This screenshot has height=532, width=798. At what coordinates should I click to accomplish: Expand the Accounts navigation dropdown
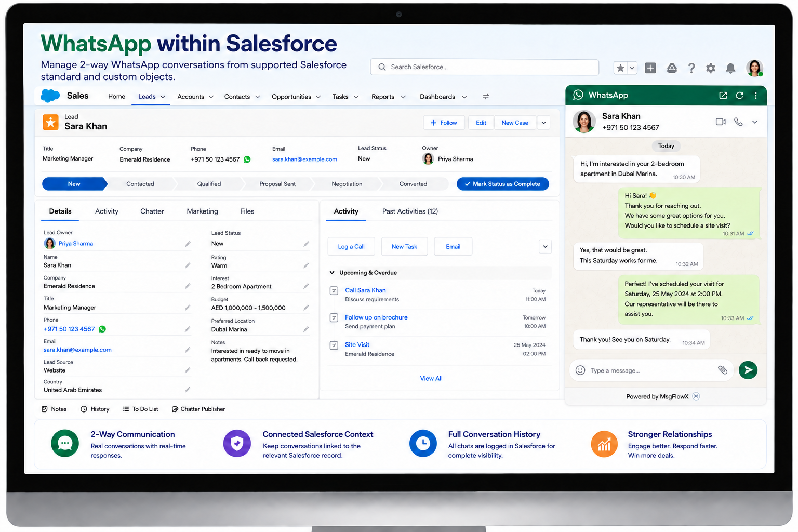[211, 97]
